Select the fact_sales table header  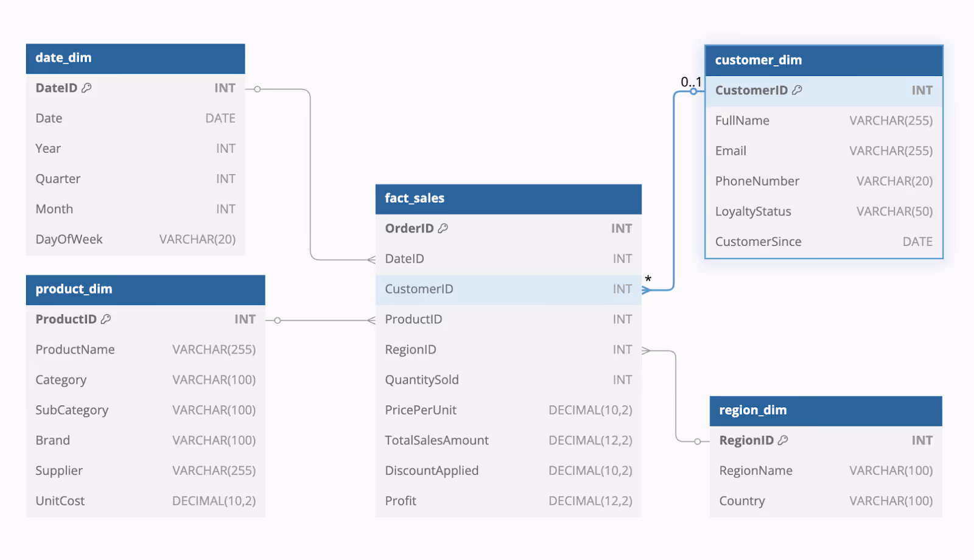508,199
